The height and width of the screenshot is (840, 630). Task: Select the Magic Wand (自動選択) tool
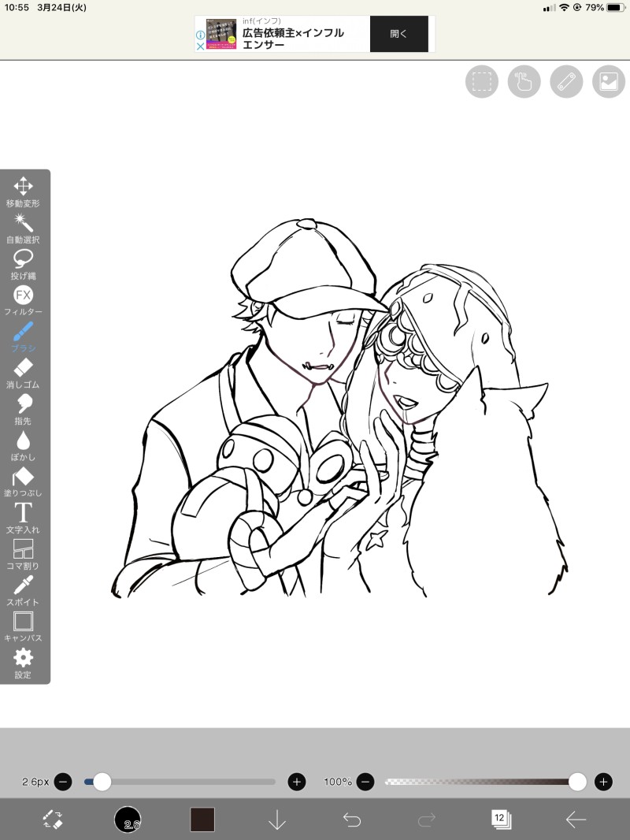coord(23,229)
